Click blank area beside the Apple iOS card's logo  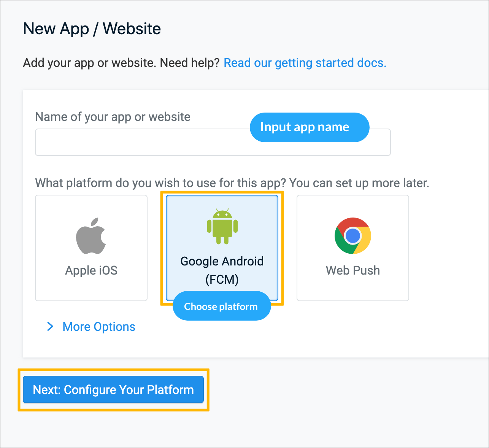coord(53,236)
